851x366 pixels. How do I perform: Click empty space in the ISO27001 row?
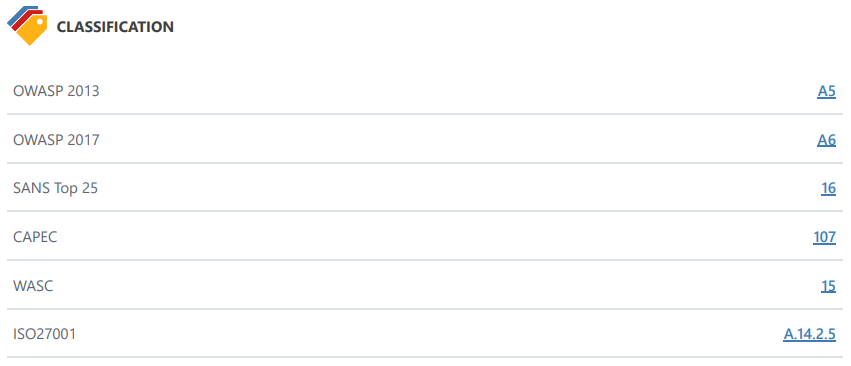[425, 333]
